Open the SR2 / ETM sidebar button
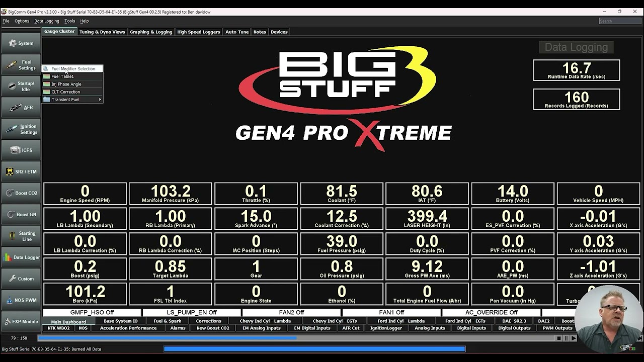The width and height of the screenshot is (644, 362). (21, 171)
